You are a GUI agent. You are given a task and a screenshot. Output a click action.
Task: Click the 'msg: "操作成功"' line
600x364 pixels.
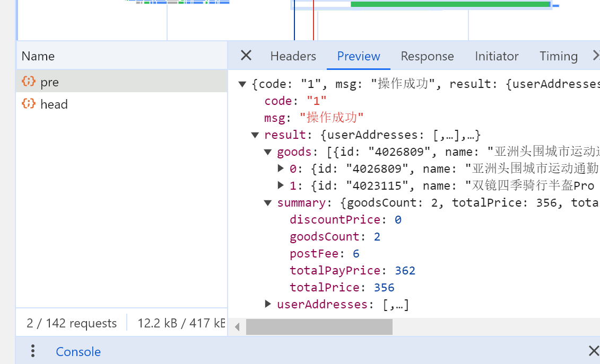coord(314,118)
